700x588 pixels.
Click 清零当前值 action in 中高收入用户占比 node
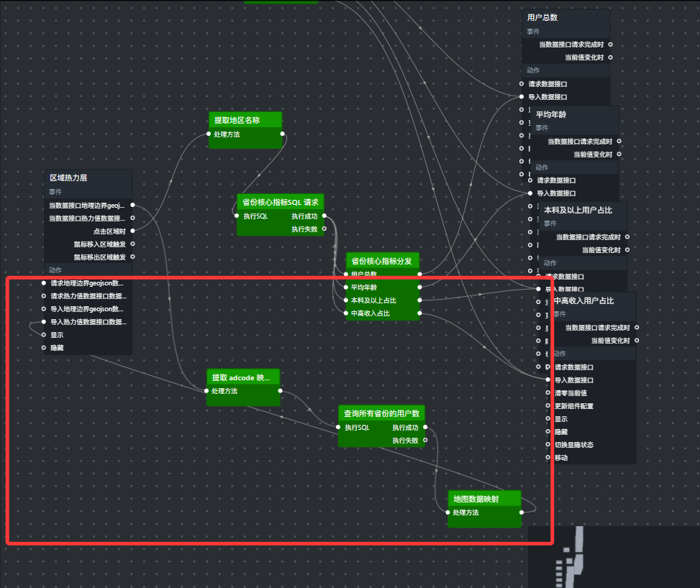[571, 393]
